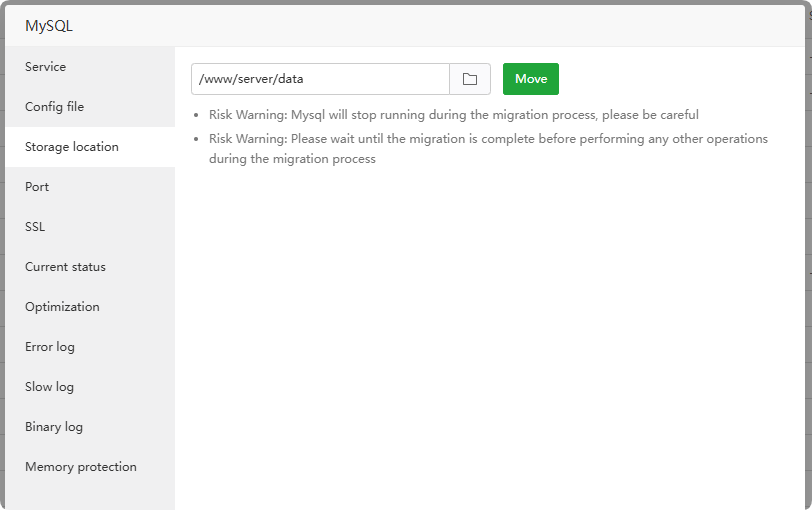This screenshot has width=812, height=510.
Task: Click the MySQL dialog title
Action: (49, 26)
